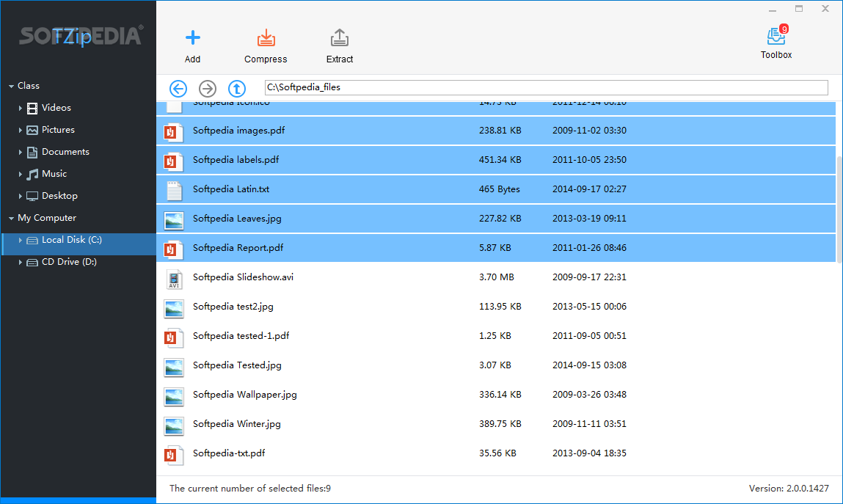Click image icon of Softpedia Winter.jpg
The height and width of the screenshot is (504, 843).
point(174,425)
